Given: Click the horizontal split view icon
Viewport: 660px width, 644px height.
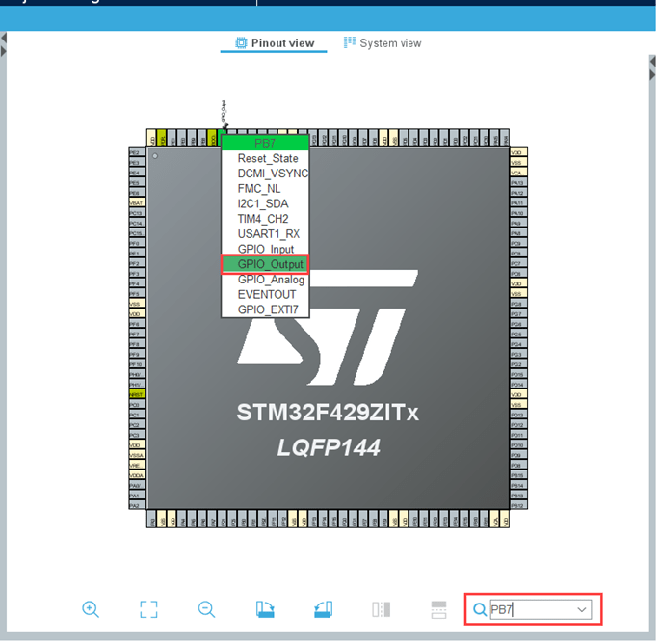Looking at the screenshot, I should click(x=438, y=609).
